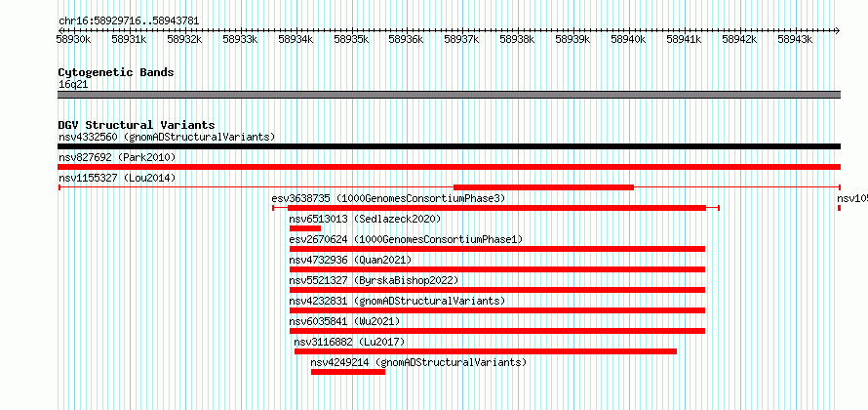Click the black nsv4332560 gnomAD variant bar
This screenshot has height=410, width=868.
click(x=449, y=146)
